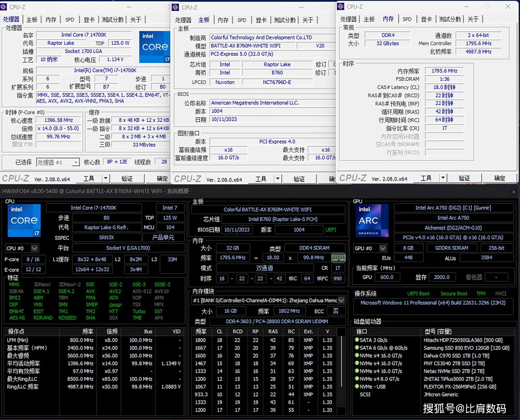Image resolution: width=520 pixels, height=420 pixels.
Task: Select 測試分數 tab in the left CPU-Z
Action: click(x=112, y=20)
